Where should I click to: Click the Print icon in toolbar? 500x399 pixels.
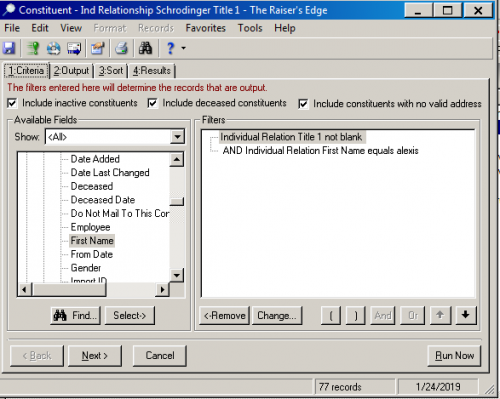122,48
